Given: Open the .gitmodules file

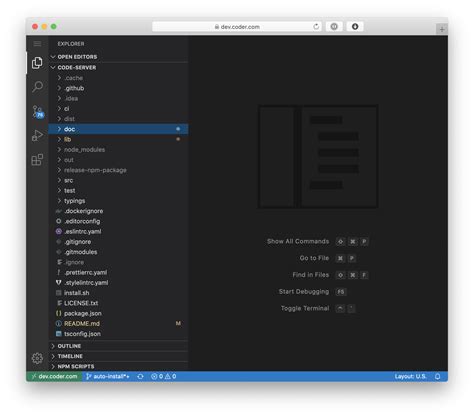Looking at the screenshot, I should 119,252.
